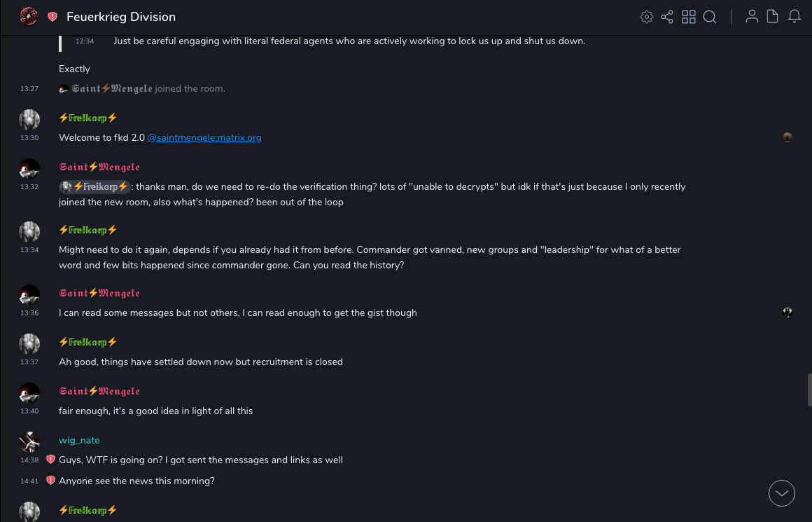Screen dimensions: 812x522
Task: Open the integrations grid icon
Action: point(689,17)
